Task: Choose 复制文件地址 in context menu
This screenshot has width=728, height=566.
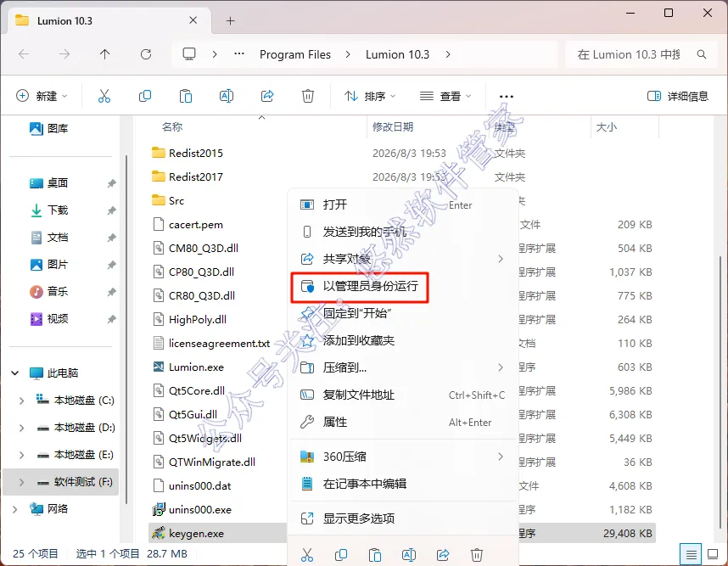Action: (x=402, y=395)
